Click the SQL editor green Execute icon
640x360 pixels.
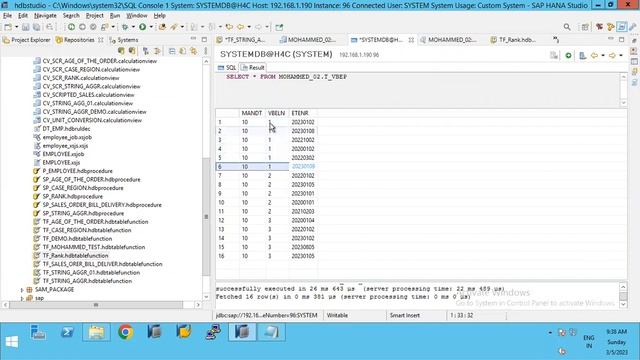(x=568, y=55)
